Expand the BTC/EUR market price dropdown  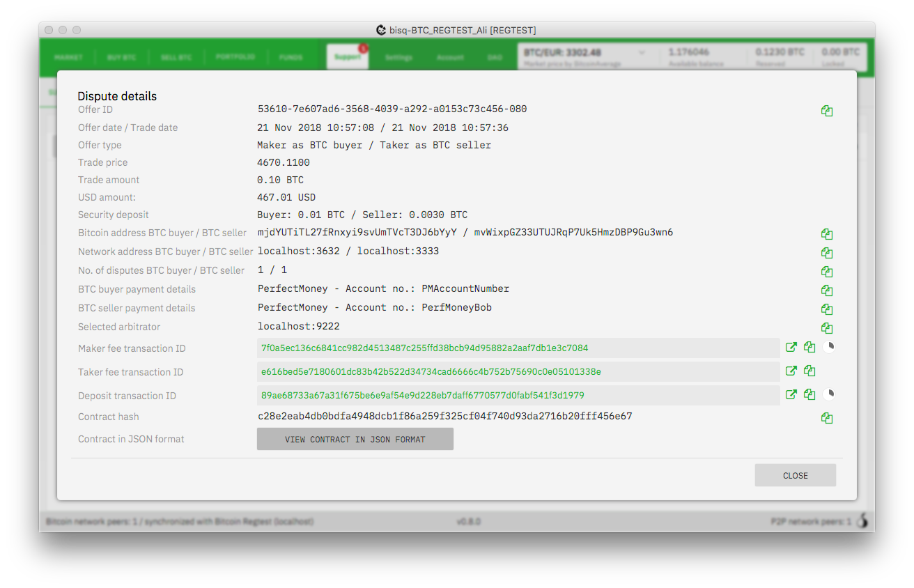click(x=642, y=52)
